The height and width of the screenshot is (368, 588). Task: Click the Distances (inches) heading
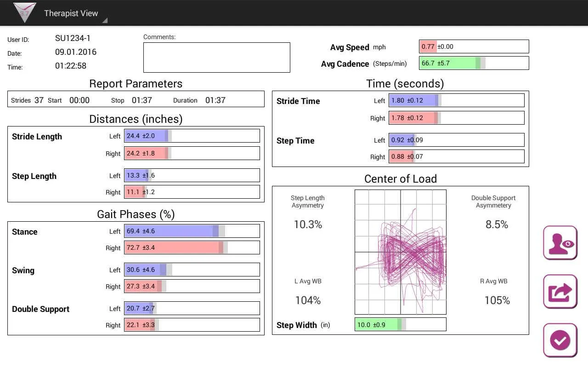(x=136, y=119)
